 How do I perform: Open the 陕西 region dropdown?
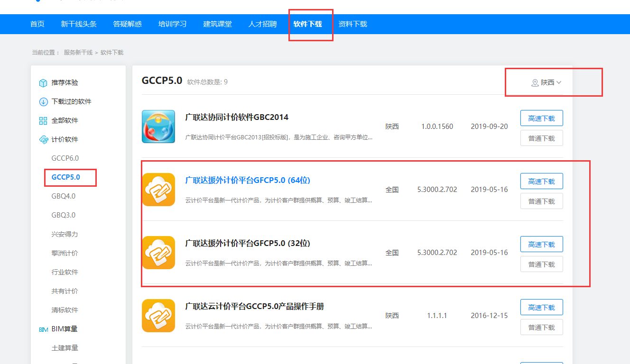[x=547, y=82]
